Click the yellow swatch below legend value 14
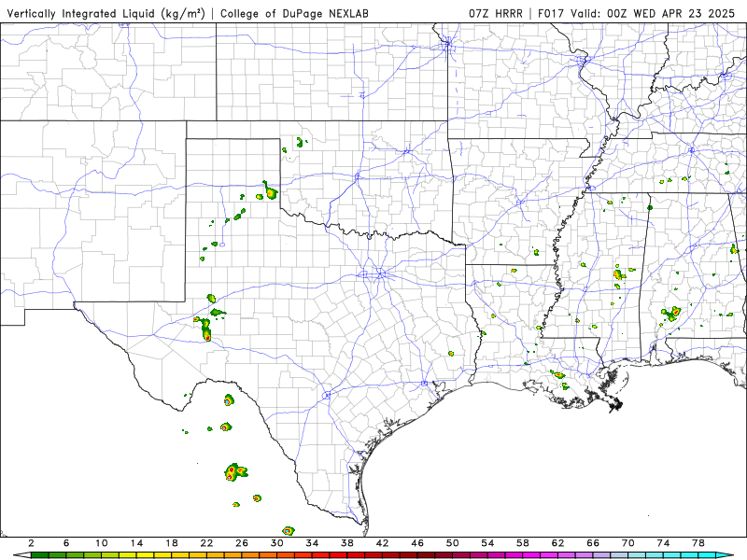747x560 pixels. click(146, 555)
